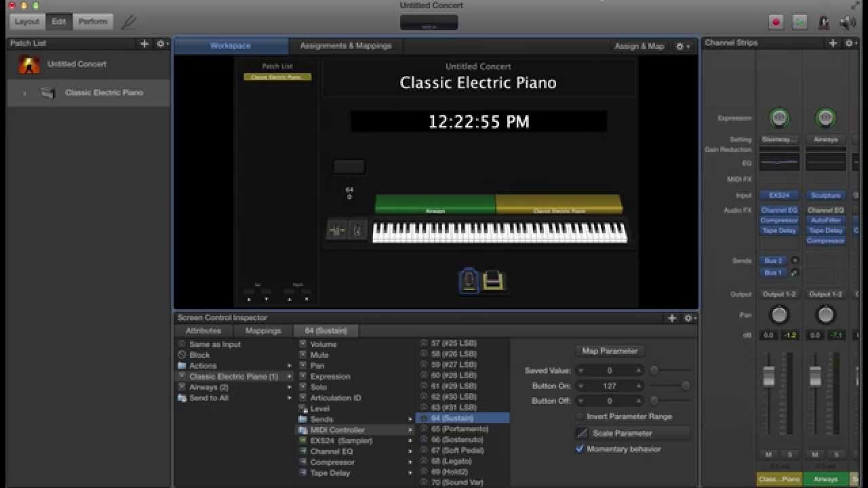This screenshot has height=488, width=868.
Task: Click the Send to All icon
Action: click(182, 398)
